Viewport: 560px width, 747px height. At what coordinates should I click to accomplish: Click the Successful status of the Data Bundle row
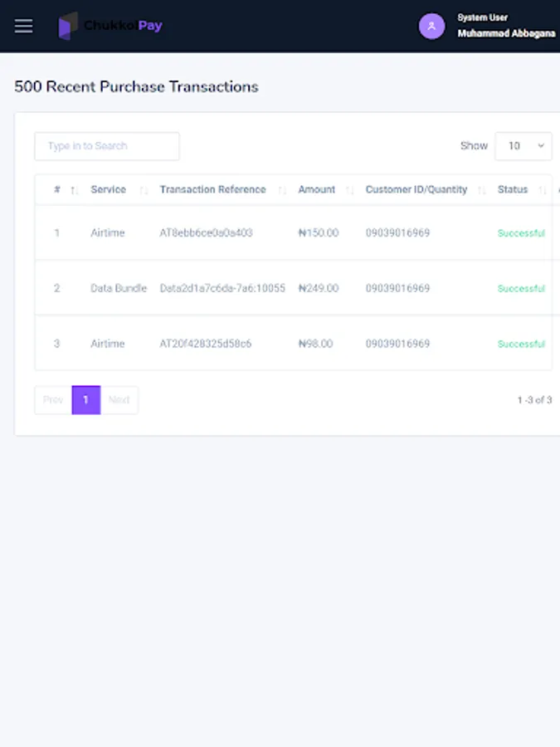point(521,289)
